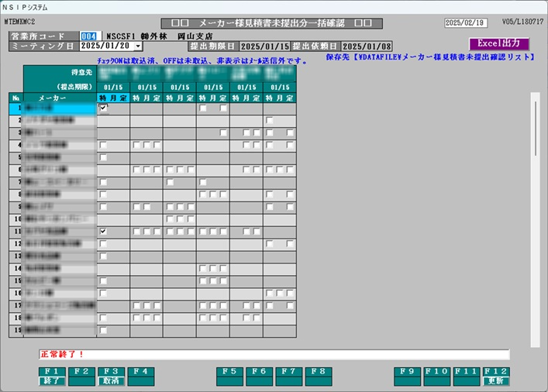Open the ミーティング日 date dropdown
This screenshot has width=548, height=392.
click(x=139, y=46)
